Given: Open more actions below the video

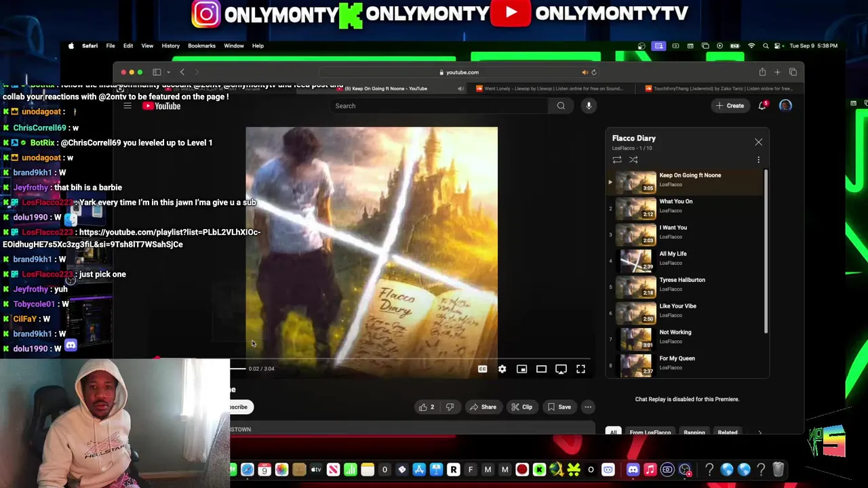Looking at the screenshot, I should [x=588, y=407].
